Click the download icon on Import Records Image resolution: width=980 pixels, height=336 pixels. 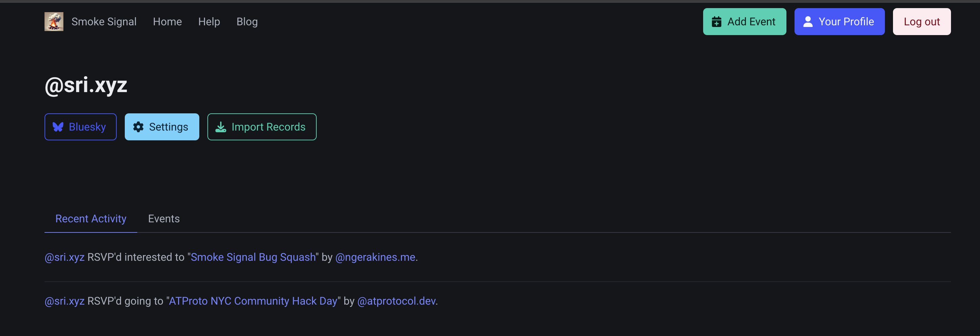[x=221, y=127]
